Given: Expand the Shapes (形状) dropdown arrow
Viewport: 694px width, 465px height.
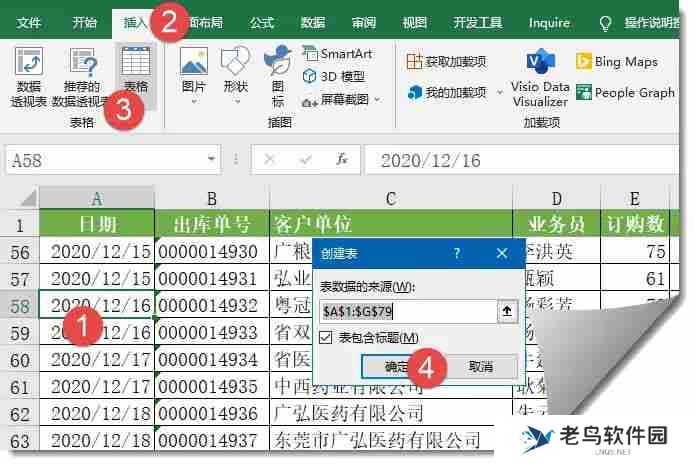Looking at the screenshot, I should (x=237, y=102).
